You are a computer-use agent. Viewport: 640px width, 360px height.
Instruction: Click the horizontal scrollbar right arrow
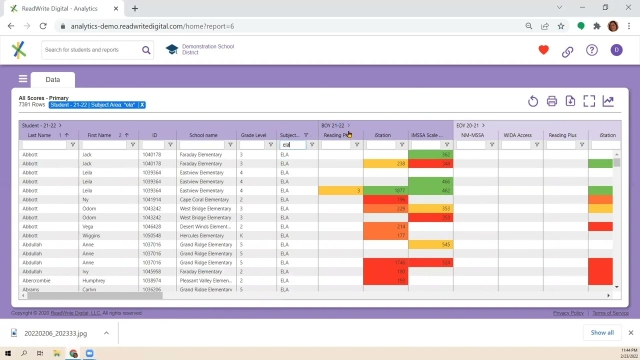pyautogui.click(x=608, y=296)
